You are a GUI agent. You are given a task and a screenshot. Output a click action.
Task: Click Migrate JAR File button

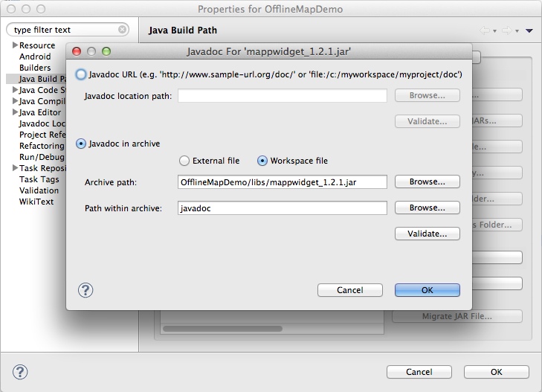[457, 316]
